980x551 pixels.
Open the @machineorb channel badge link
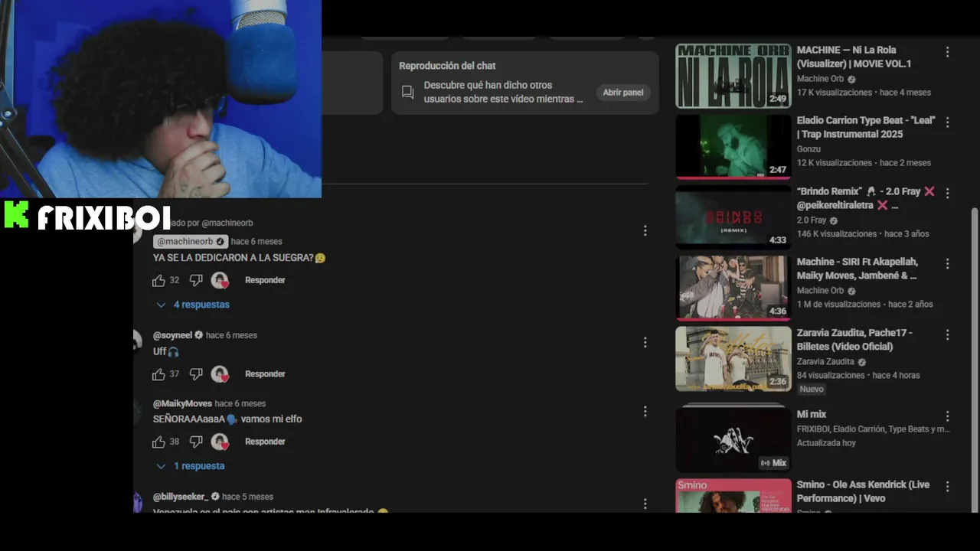click(190, 242)
